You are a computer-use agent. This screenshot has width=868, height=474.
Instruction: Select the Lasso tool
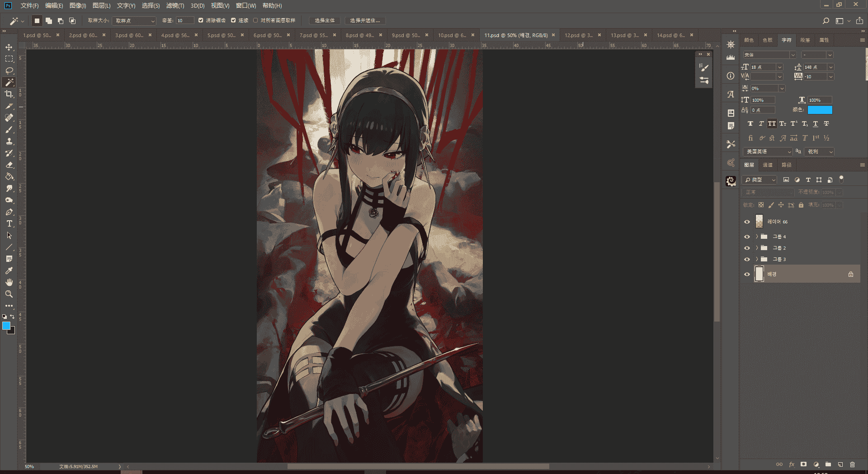9,71
